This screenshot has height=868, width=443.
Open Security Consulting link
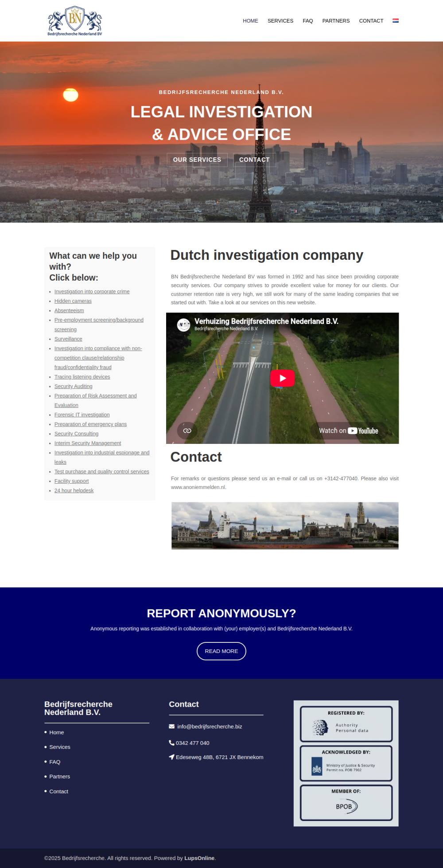coord(76,434)
